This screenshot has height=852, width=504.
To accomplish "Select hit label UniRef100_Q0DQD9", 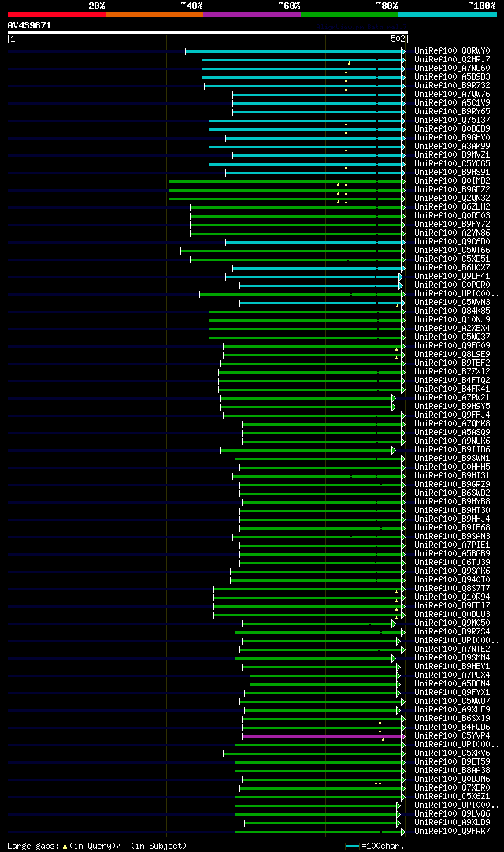I will click(452, 129).
